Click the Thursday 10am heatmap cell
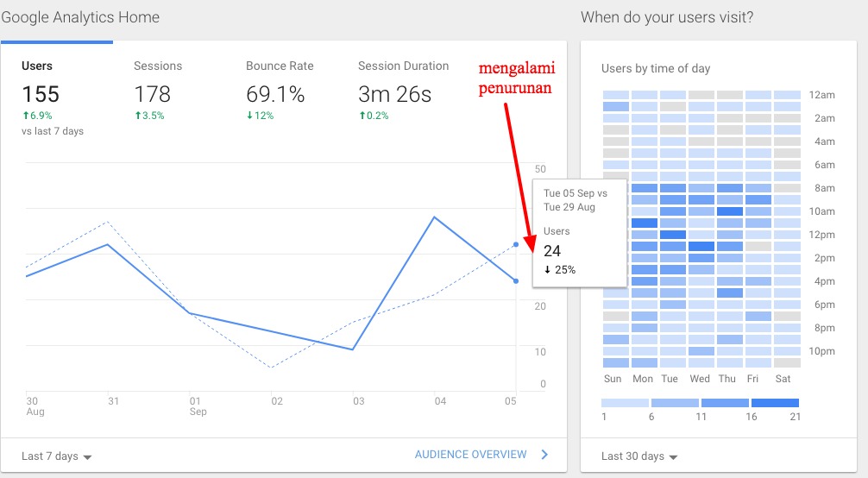868x478 pixels. coord(730,211)
